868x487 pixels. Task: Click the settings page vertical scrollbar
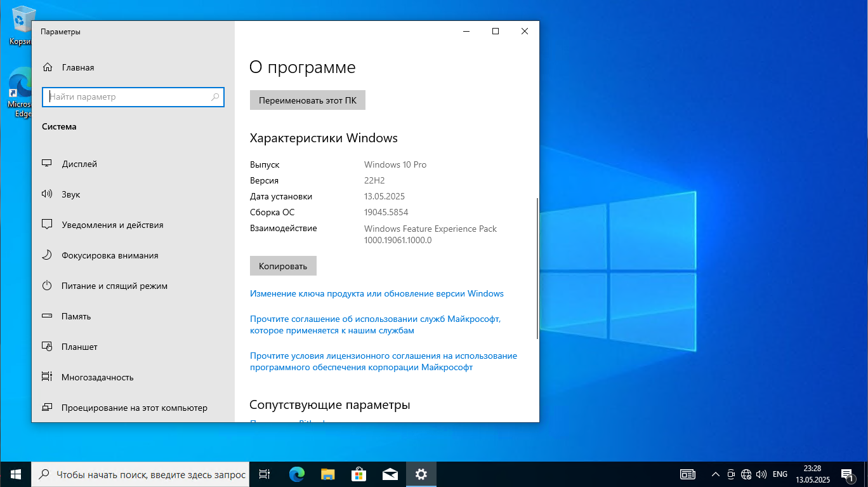[x=537, y=268]
